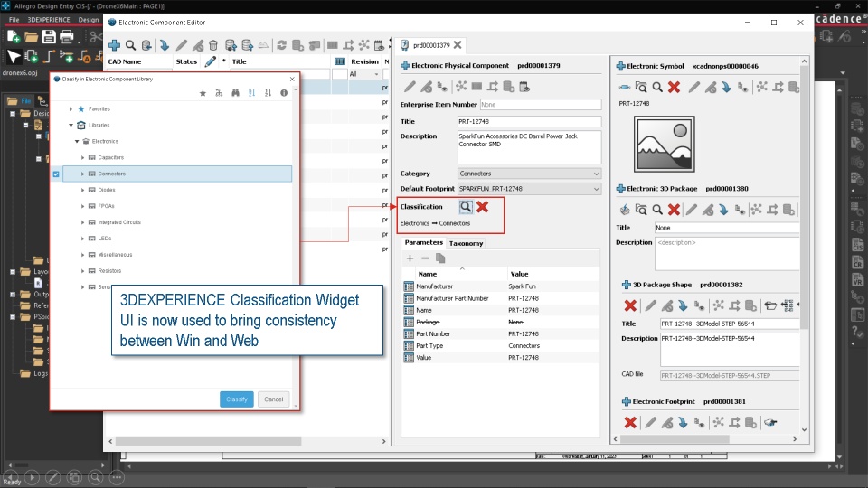The width and height of the screenshot is (868, 488).
Task: Click the blue ascending sort icon in Classify dialog
Action: [252, 93]
